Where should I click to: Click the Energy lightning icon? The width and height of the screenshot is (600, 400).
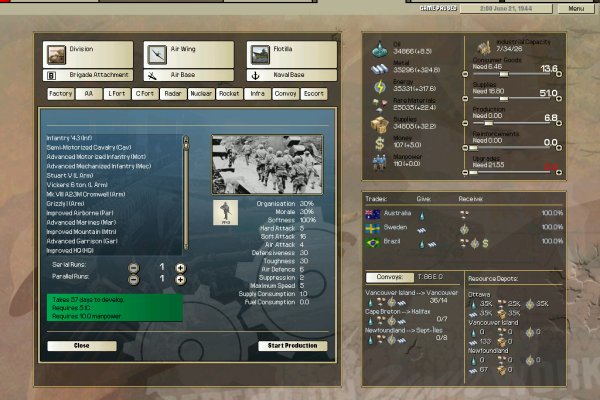click(x=380, y=87)
